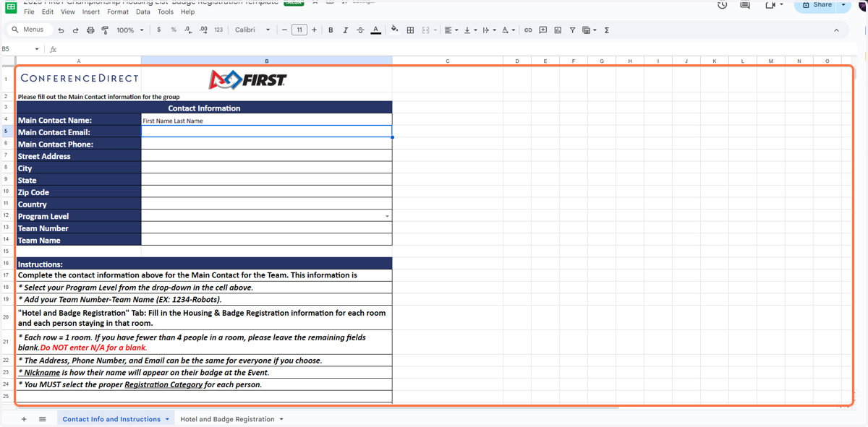
Task: Select the Paint format tool
Action: coord(105,30)
